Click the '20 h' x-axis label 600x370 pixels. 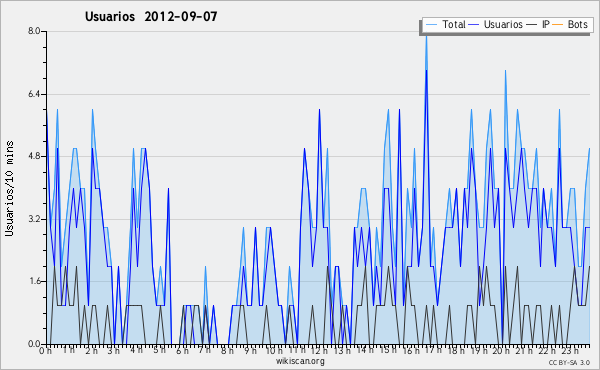tap(501, 351)
